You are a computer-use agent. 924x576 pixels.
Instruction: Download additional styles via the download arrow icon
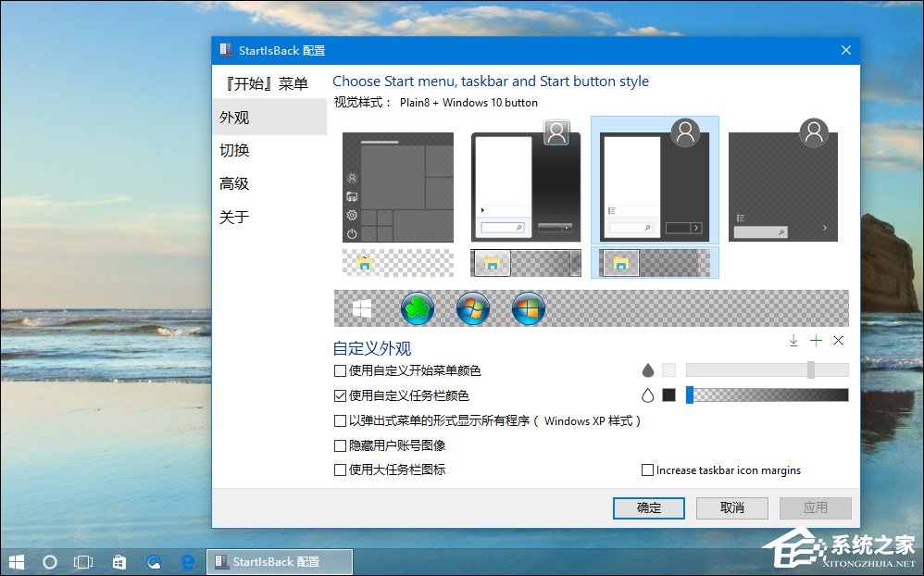click(x=793, y=341)
